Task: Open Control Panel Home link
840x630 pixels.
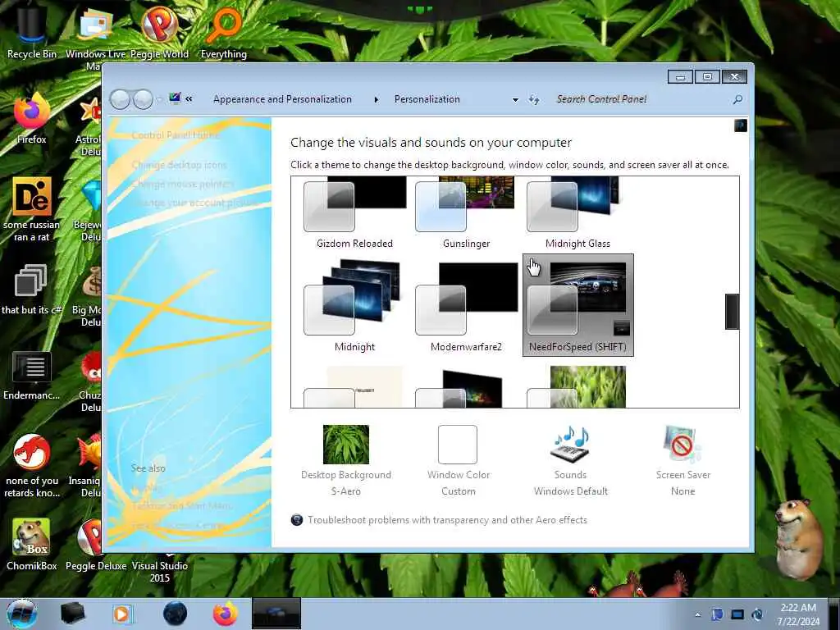Action: click(176, 135)
